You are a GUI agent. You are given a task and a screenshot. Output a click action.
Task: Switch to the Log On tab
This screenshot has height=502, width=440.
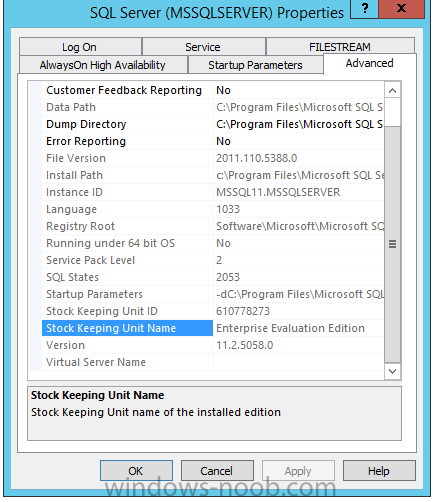pos(80,47)
